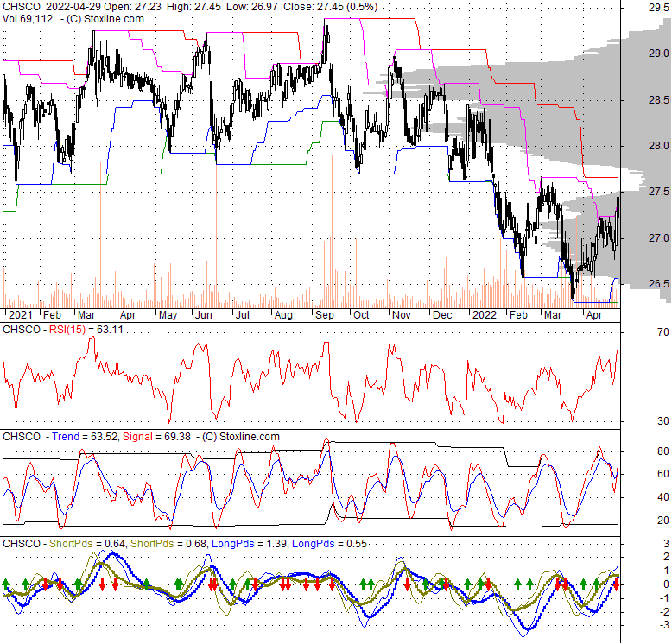Screen dimensions: 672x644
Task: Click the Vol 69,112 readout
Action: [x=28, y=19]
